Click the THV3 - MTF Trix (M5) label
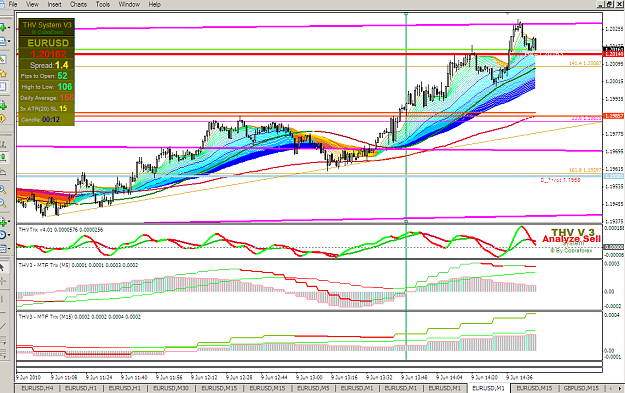This screenshot has height=393, width=625. [x=78, y=265]
